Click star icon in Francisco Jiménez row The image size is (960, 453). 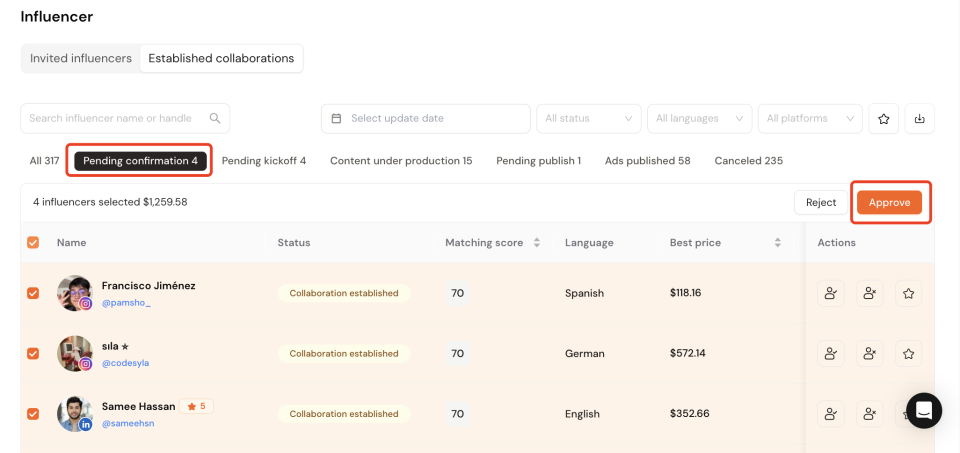pos(908,294)
